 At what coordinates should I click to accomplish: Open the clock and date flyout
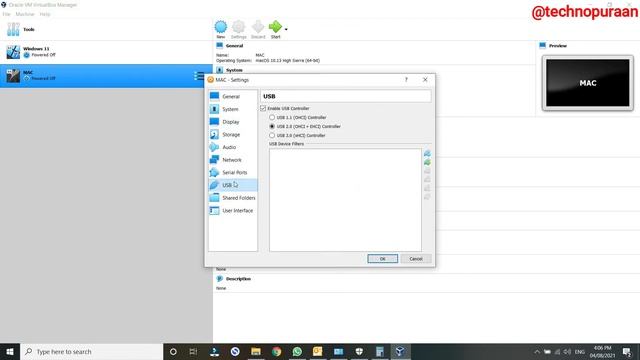click(602, 352)
